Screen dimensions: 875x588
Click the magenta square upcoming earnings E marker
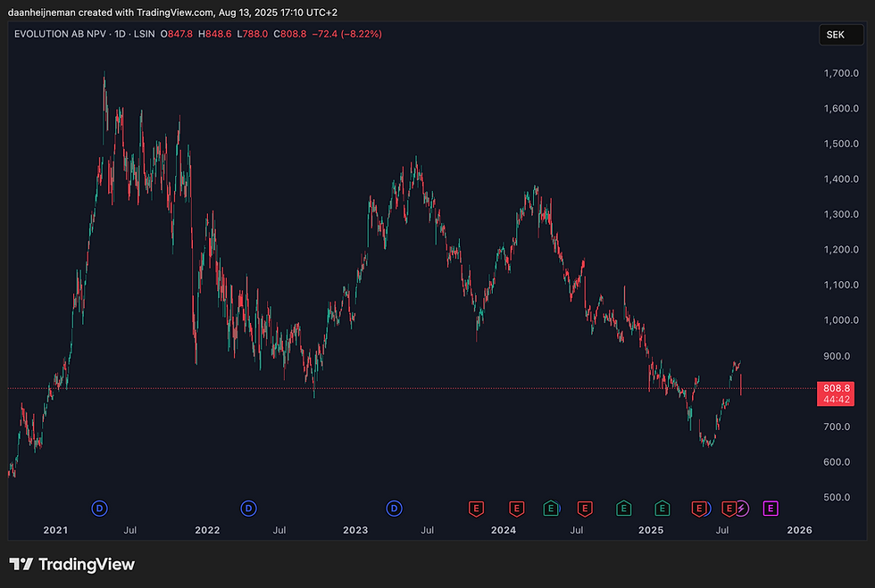click(771, 509)
